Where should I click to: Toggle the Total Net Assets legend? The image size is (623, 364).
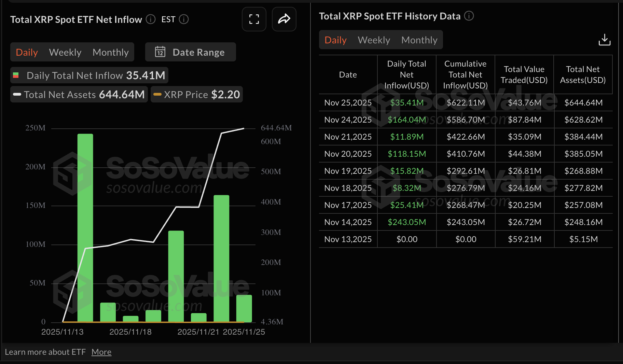tap(78, 95)
